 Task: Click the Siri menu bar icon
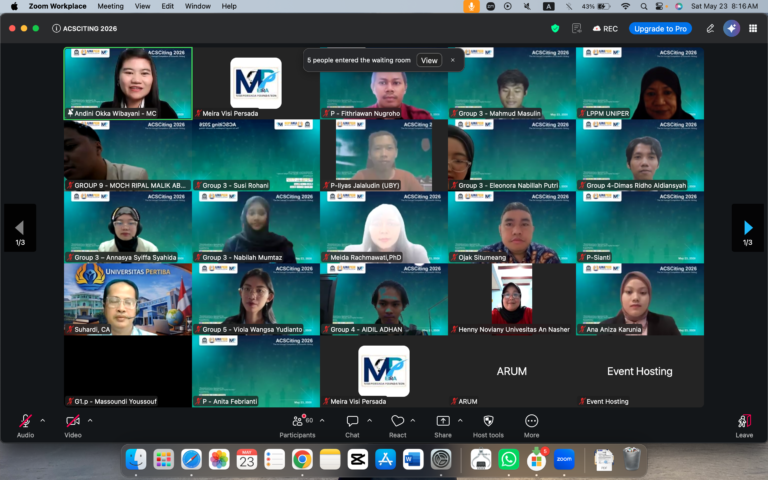(678, 6)
